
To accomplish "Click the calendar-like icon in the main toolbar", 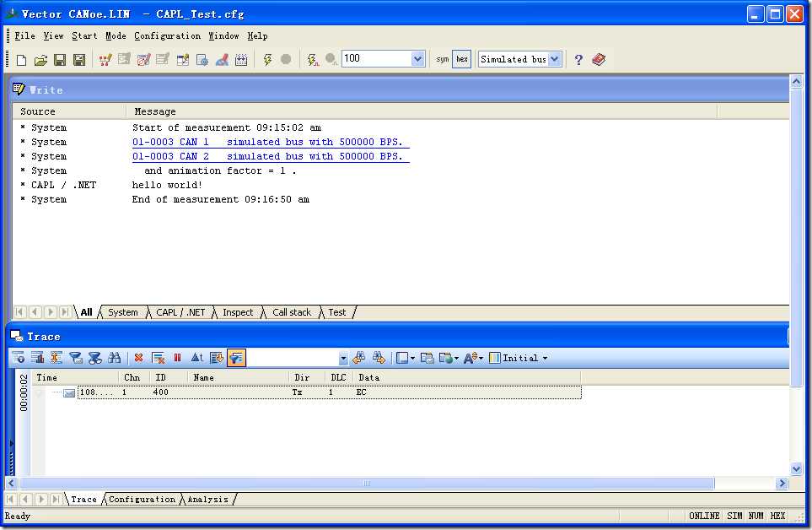I will point(241,60).
